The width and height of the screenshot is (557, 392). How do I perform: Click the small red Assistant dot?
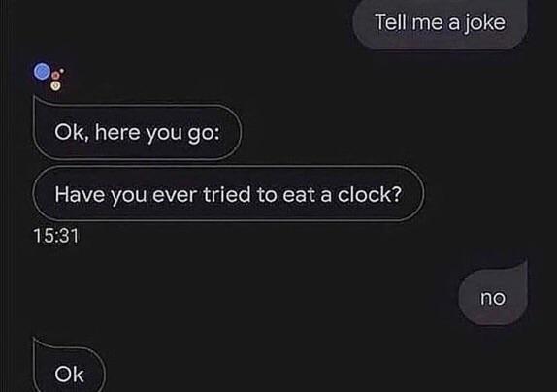pyautogui.click(x=55, y=76)
